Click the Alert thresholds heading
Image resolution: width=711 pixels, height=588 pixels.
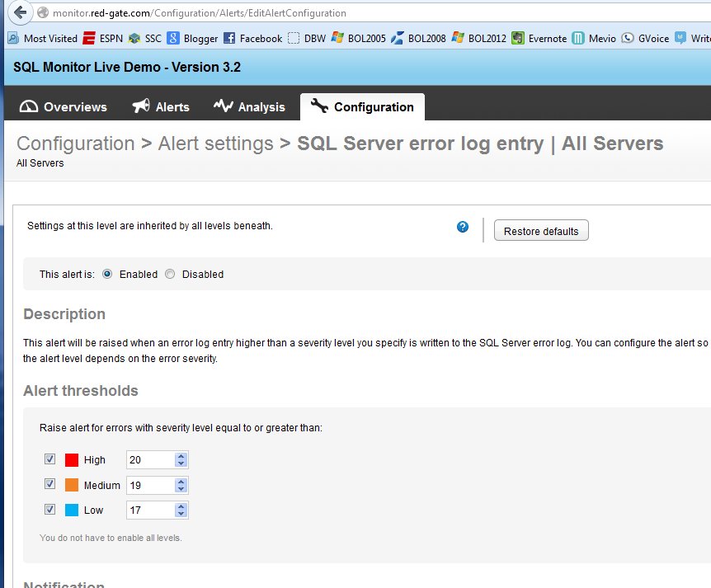click(81, 391)
